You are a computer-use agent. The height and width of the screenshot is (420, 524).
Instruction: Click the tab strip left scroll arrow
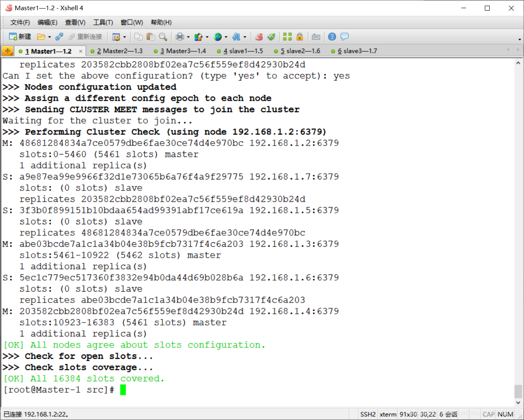[x=508, y=50]
